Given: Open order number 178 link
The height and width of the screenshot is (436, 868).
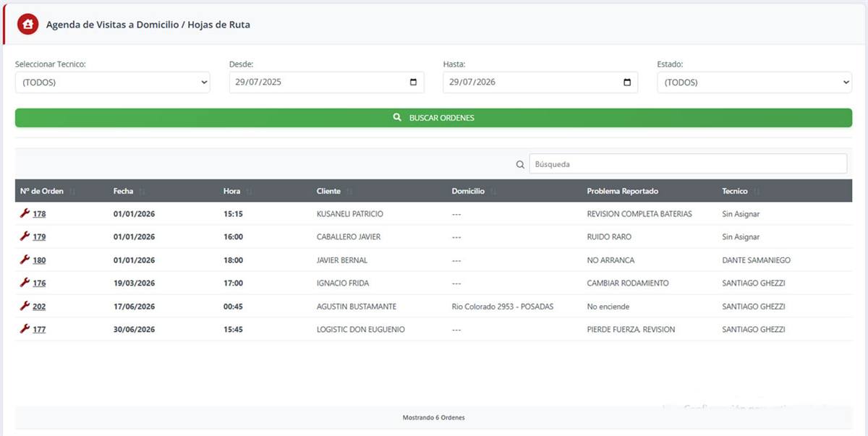Looking at the screenshot, I should [39, 214].
